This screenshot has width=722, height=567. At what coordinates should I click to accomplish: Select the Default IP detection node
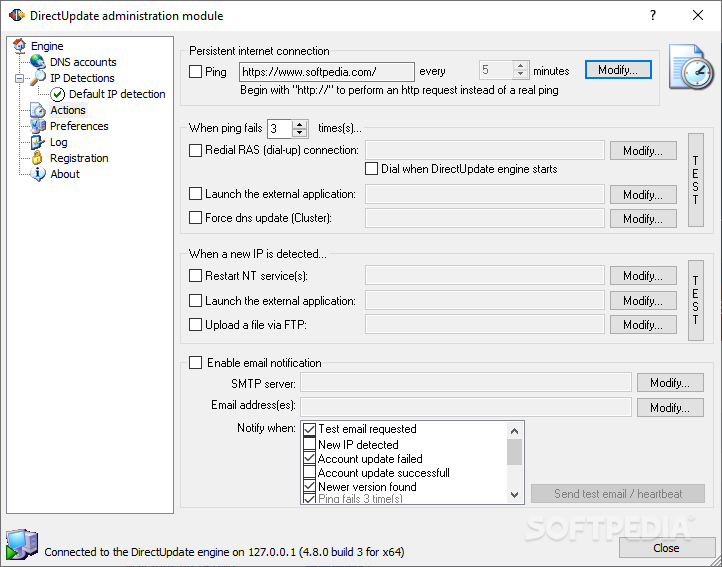click(117, 94)
